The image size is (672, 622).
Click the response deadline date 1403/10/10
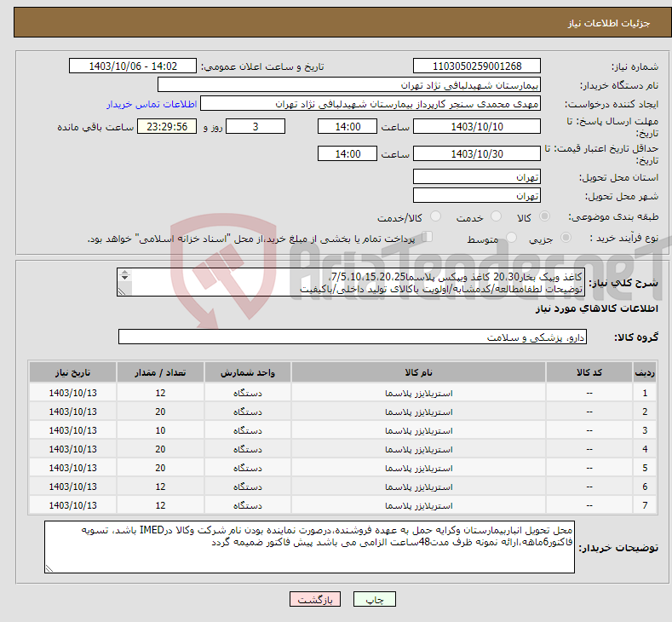click(477, 127)
